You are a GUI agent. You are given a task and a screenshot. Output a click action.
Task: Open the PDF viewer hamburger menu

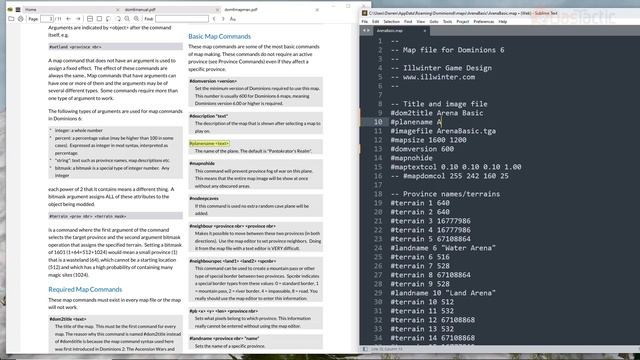pos(18,9)
